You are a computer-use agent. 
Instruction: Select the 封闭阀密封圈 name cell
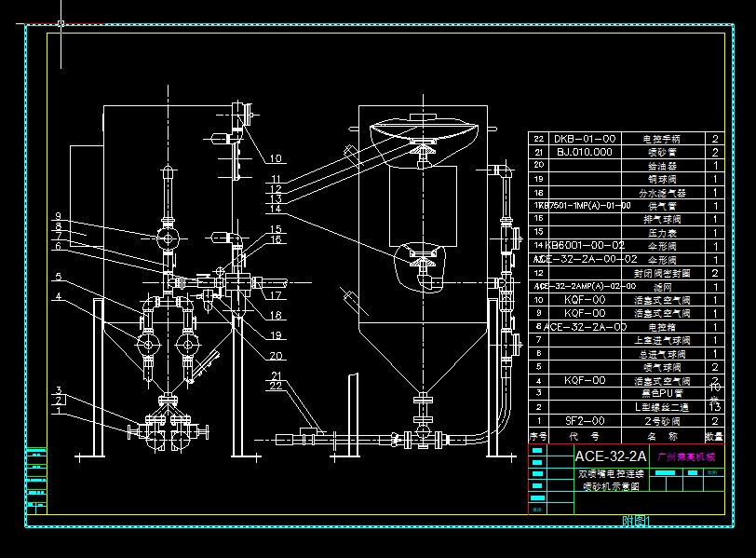662,274
